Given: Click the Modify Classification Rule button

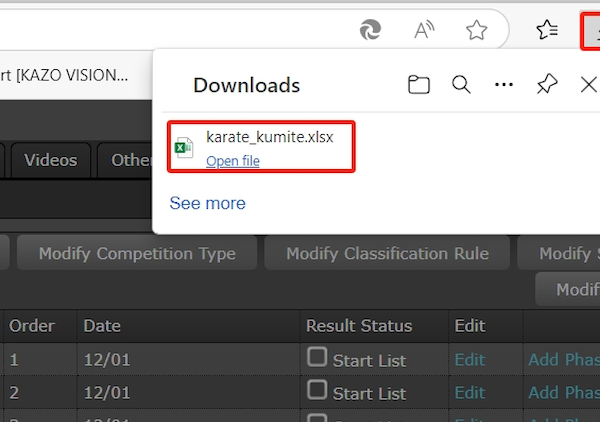Looking at the screenshot, I should (387, 253).
